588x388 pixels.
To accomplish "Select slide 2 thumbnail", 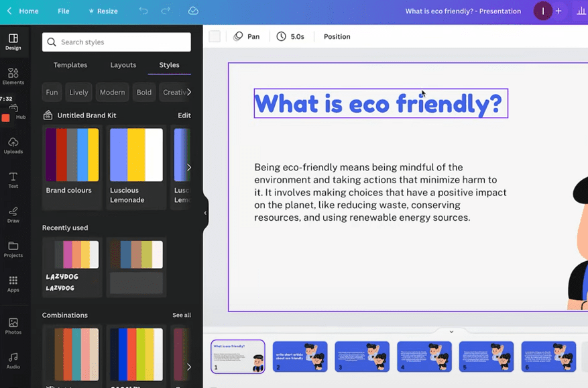I will (300, 356).
